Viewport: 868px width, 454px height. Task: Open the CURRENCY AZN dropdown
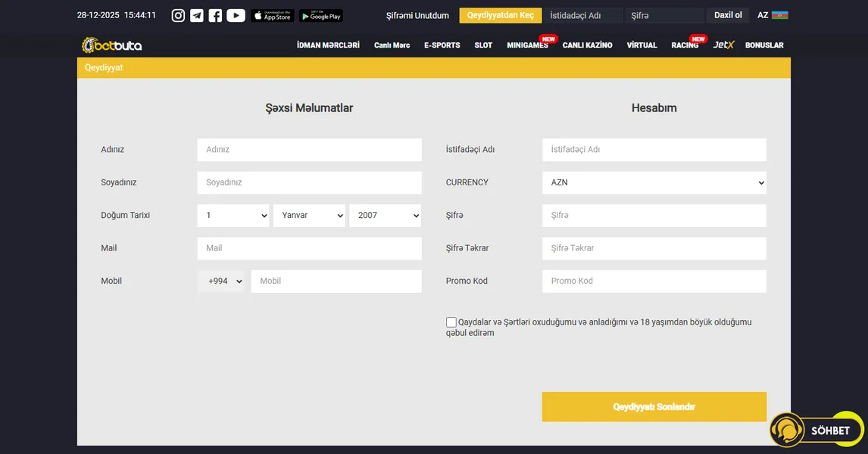654,182
